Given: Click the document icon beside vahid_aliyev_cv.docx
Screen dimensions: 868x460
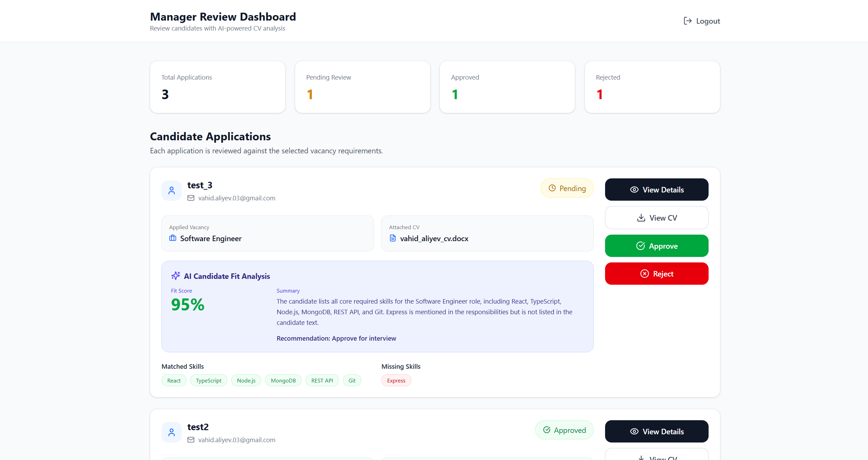Looking at the screenshot, I should tap(393, 238).
